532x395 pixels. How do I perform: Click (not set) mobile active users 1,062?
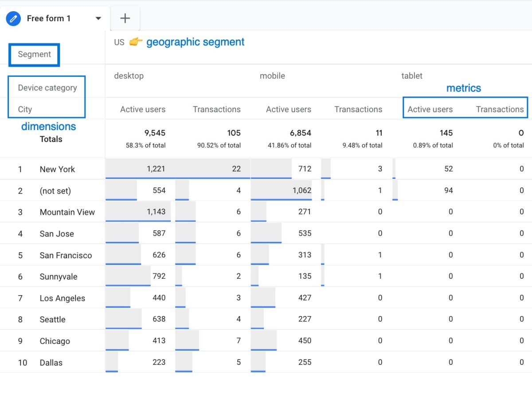click(301, 190)
